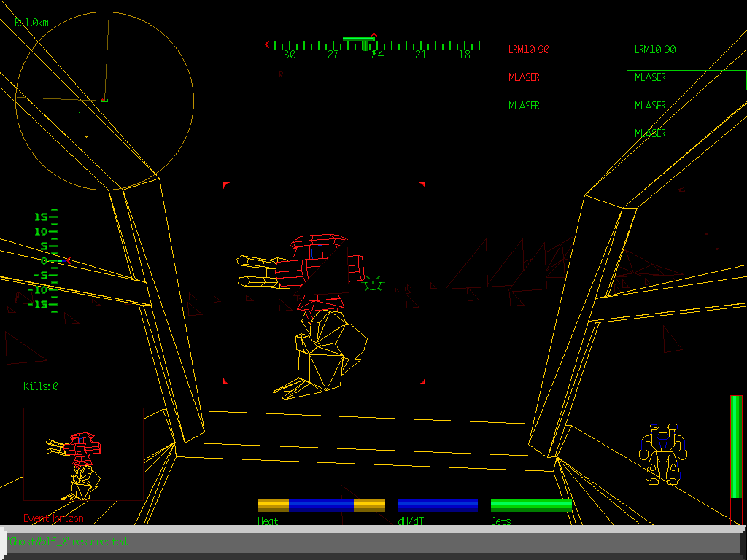
Task: Select the highlighted MLASER in green weapon group
Action: click(649, 77)
